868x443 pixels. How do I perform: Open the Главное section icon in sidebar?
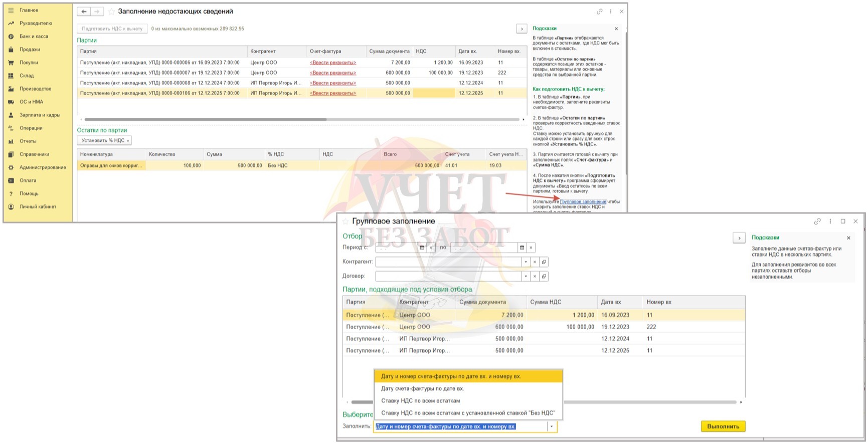click(x=11, y=10)
